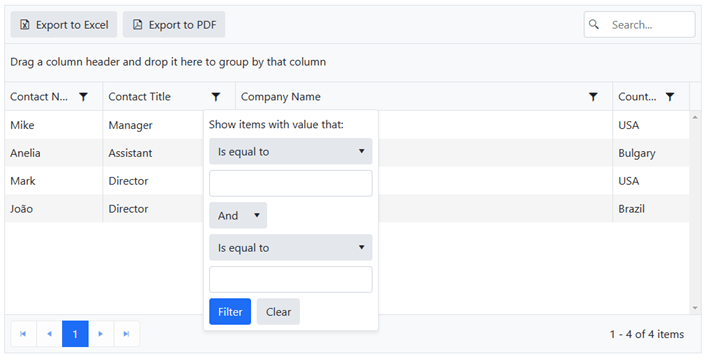Click the group-by drop area text
The width and height of the screenshot is (708, 361).
coord(168,62)
